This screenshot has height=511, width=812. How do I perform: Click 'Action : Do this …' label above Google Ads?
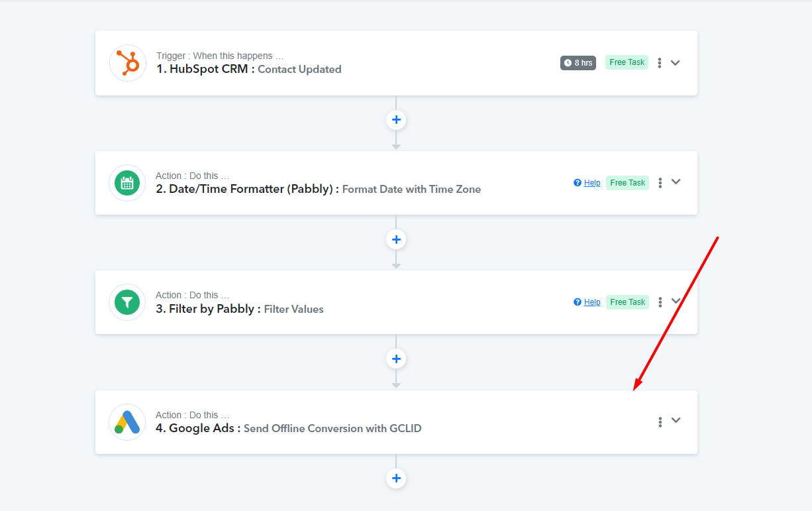[x=193, y=415]
